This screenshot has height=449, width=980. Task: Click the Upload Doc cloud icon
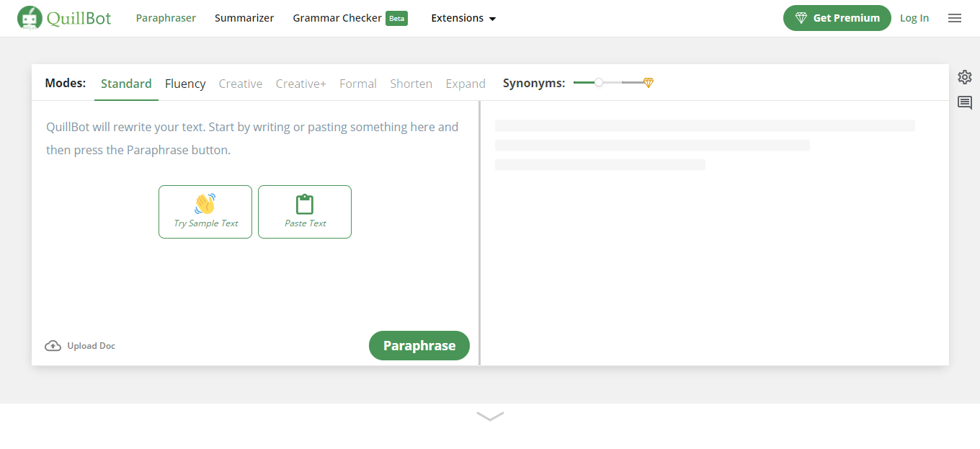coord(53,346)
